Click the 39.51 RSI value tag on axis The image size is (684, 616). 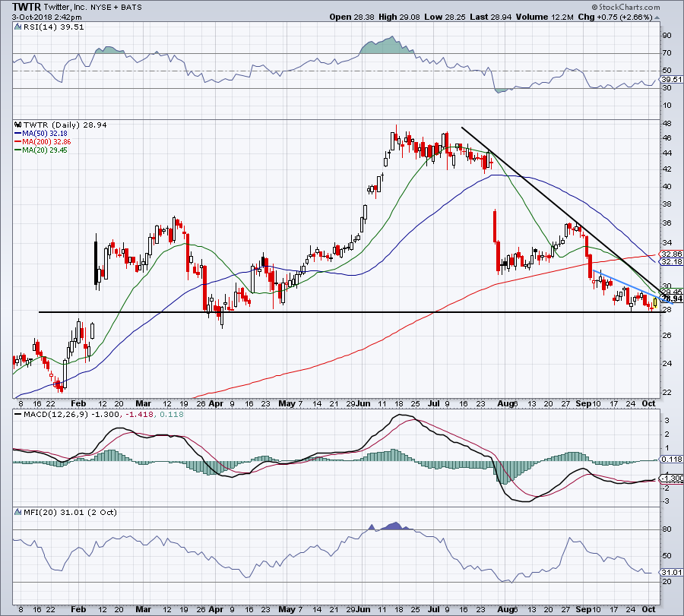click(672, 79)
